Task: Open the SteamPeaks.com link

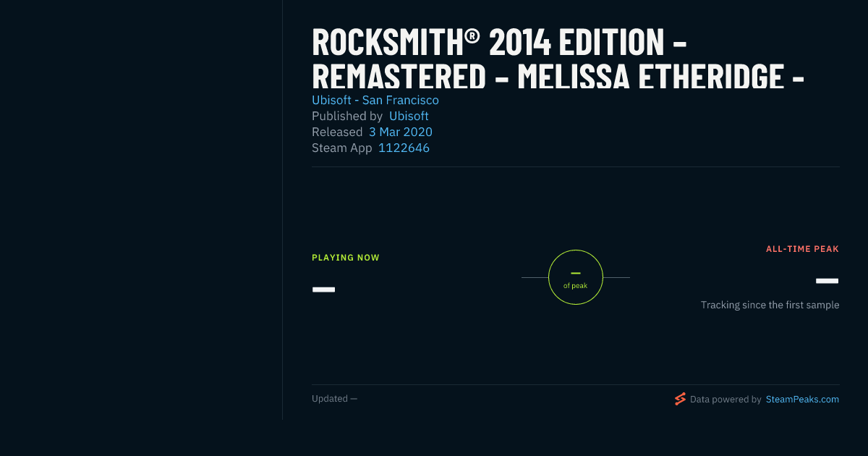Action: point(802,399)
